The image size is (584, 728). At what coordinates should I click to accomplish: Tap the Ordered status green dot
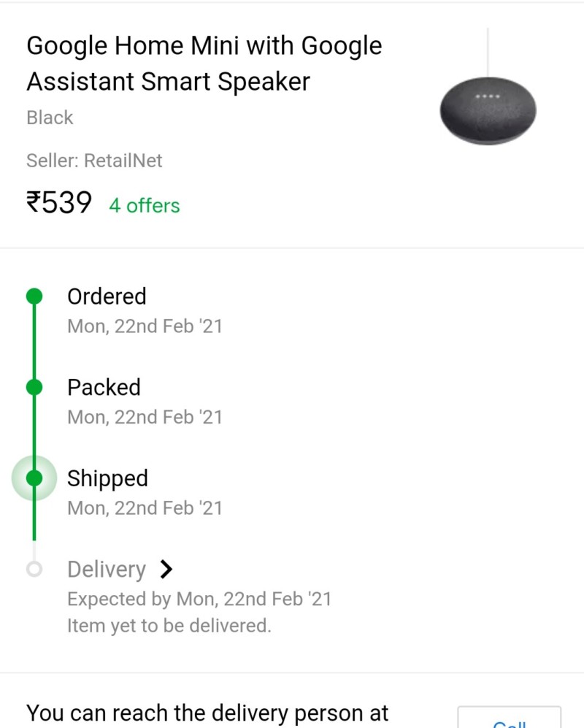(34, 296)
